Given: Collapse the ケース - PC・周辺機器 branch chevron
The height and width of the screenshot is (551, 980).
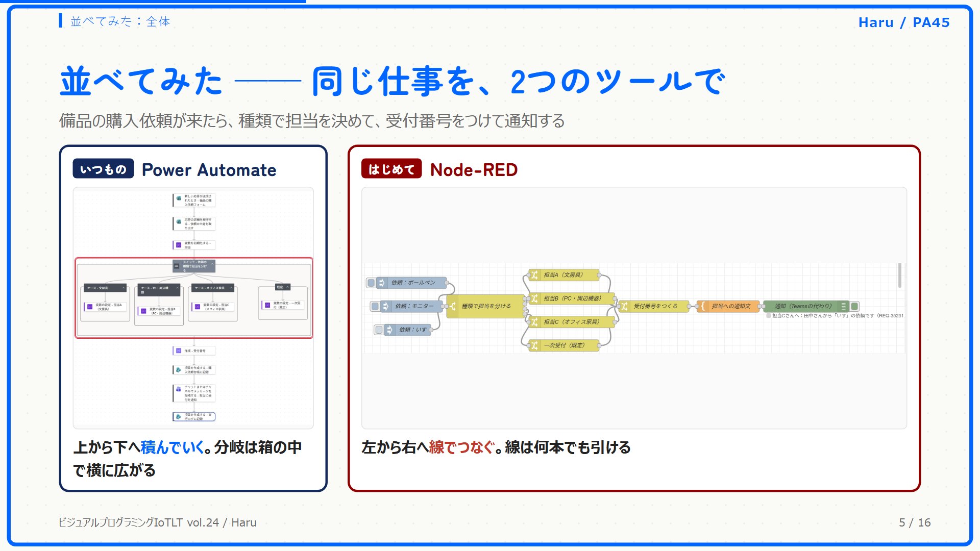Looking at the screenshot, I should [178, 288].
